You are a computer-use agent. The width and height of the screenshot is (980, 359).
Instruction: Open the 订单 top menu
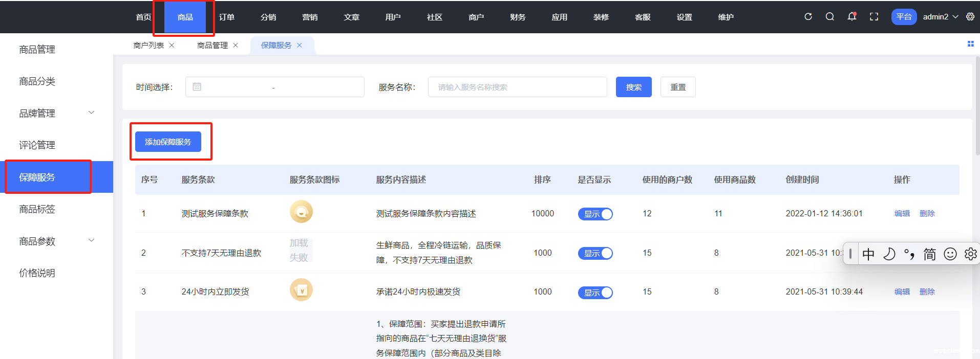[x=226, y=17]
